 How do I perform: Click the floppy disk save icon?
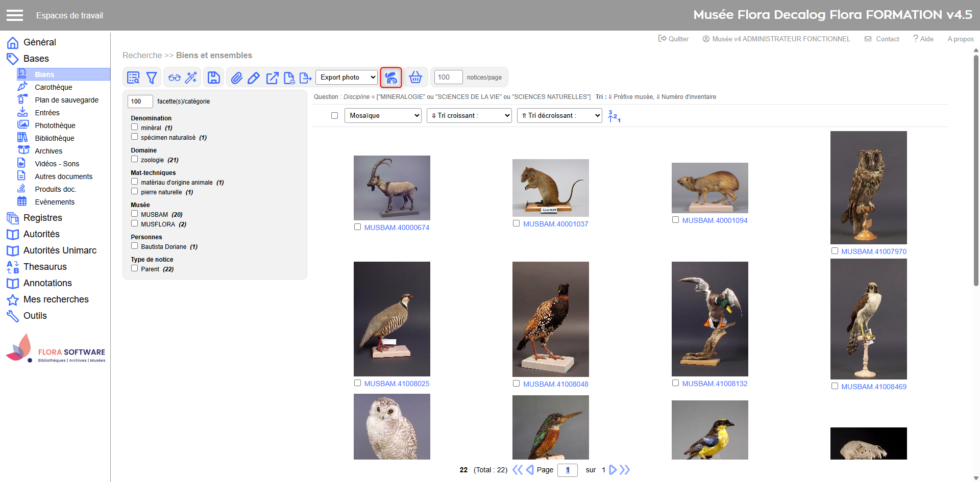[214, 78]
